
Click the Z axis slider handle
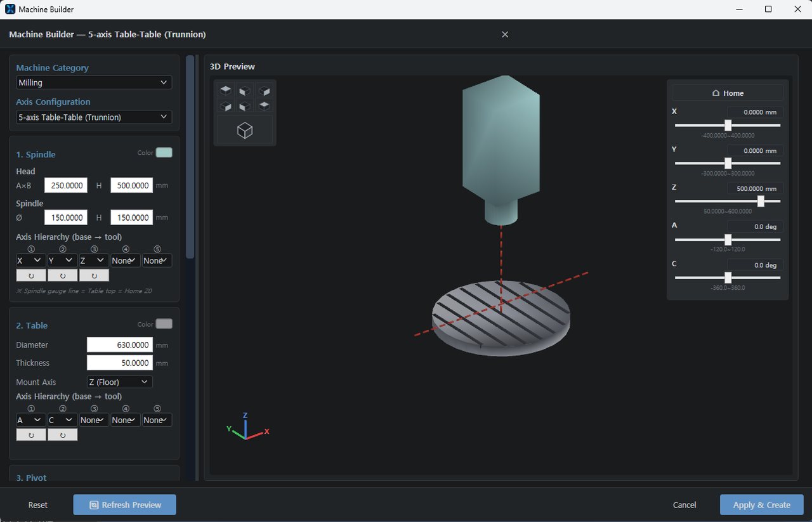pyautogui.click(x=761, y=201)
